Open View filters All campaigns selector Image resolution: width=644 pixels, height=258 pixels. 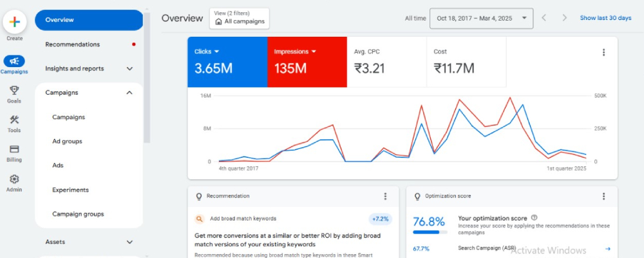point(240,18)
